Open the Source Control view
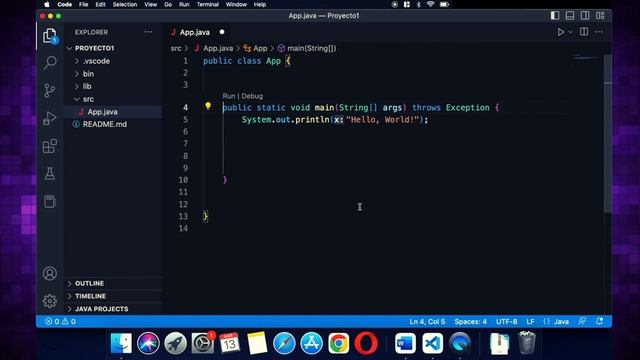Image resolution: width=640 pixels, height=360 pixels. click(50, 90)
